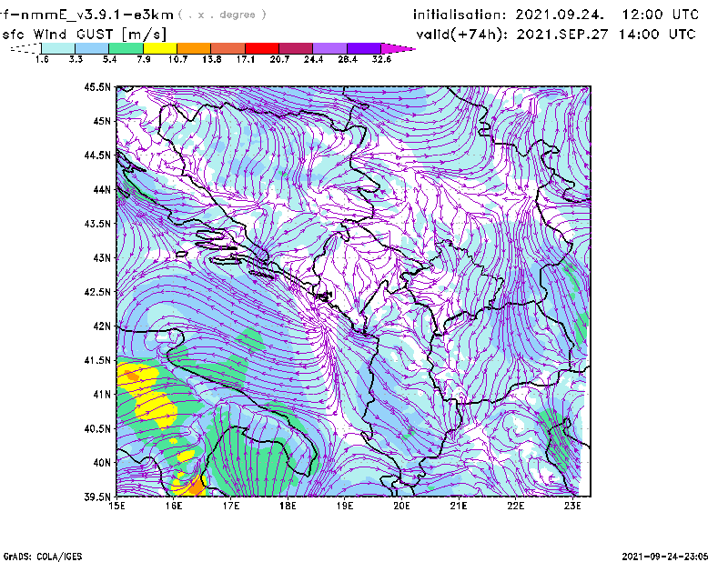Click the 41.5N latitude label
This screenshot has width=728, height=562.
pyautogui.click(x=97, y=360)
